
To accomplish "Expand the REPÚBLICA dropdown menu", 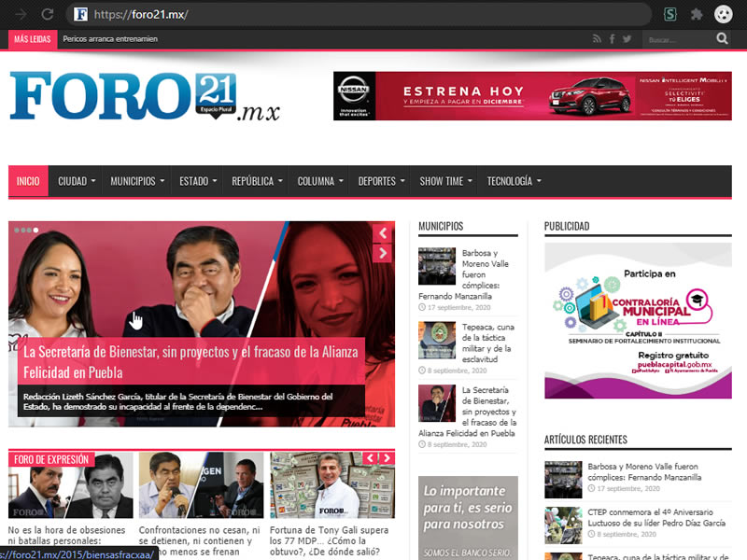I will point(257,181).
